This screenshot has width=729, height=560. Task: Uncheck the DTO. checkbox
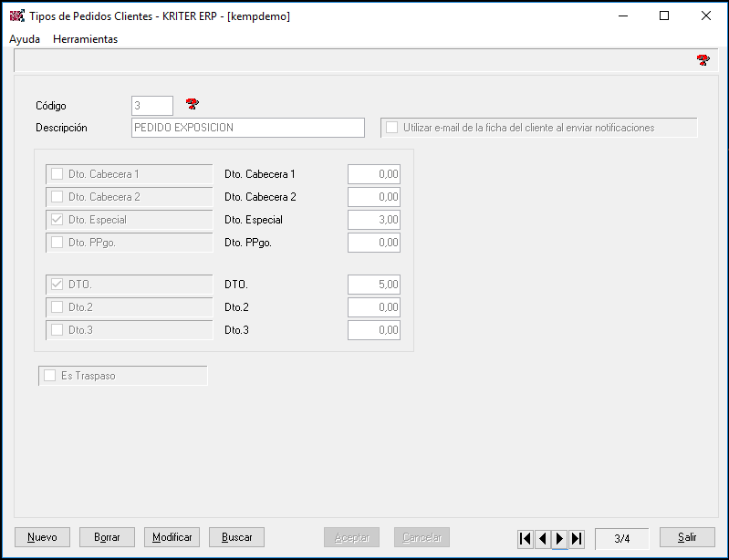(57, 284)
